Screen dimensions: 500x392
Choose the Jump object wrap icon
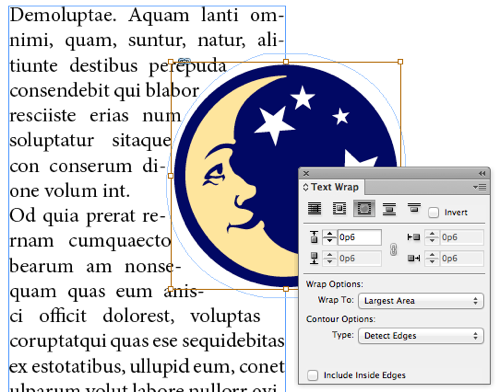(389, 209)
